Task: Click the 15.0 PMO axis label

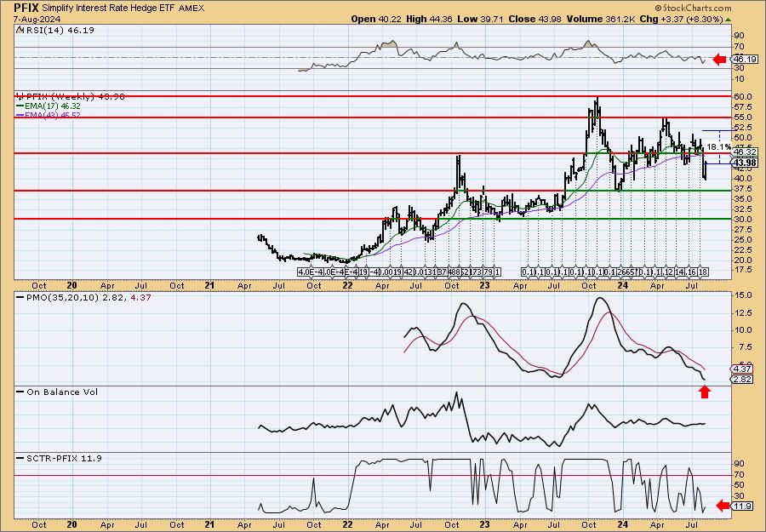Action: coord(743,295)
